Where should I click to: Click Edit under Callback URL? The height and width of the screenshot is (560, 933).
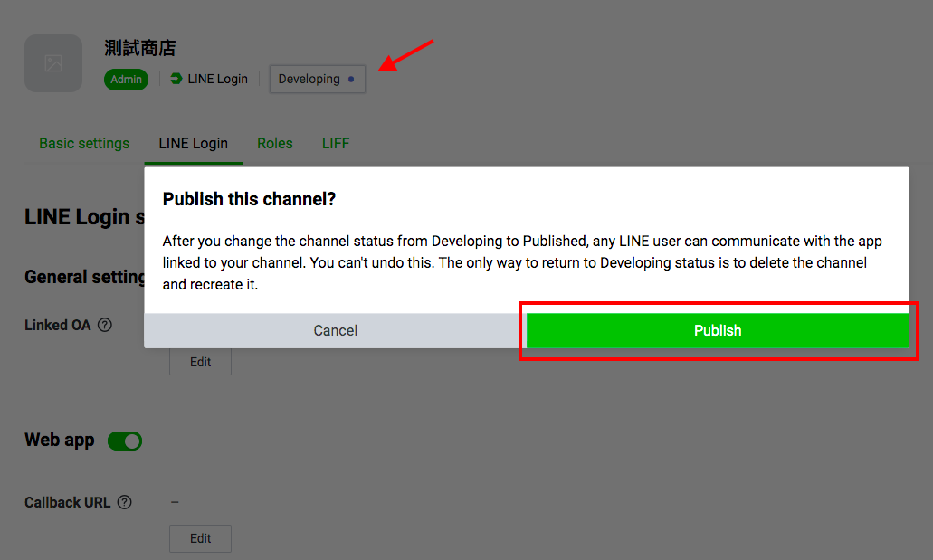(x=201, y=538)
